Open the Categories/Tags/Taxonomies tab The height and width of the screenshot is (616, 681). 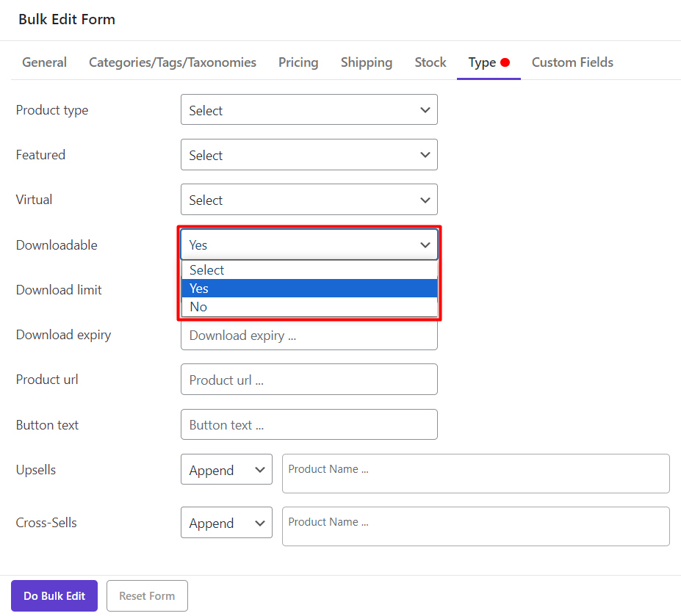(173, 62)
